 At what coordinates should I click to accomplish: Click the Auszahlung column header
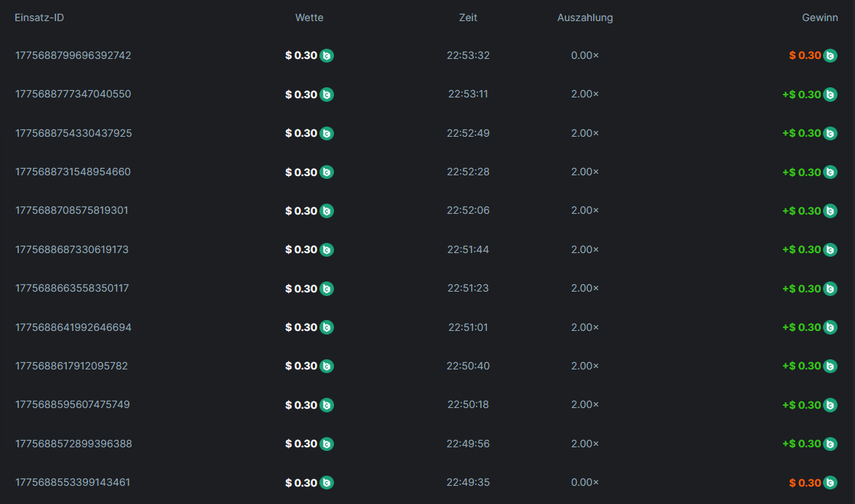[585, 17]
